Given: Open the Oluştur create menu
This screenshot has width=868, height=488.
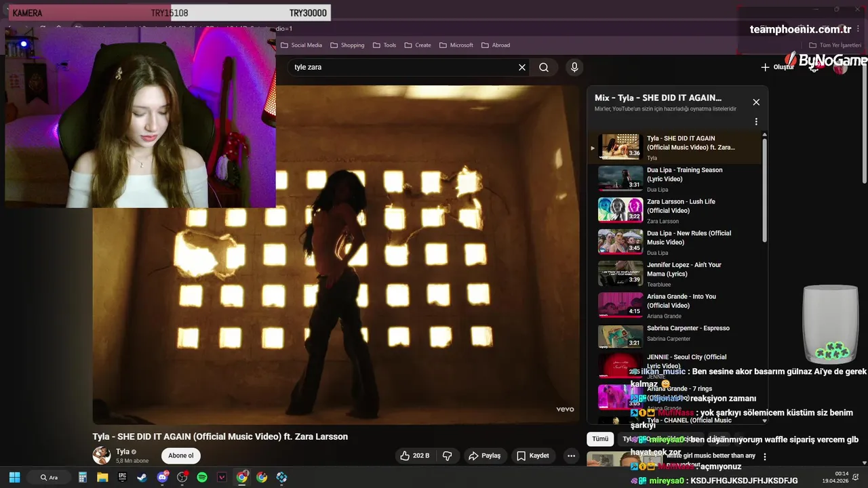Looking at the screenshot, I should point(777,67).
